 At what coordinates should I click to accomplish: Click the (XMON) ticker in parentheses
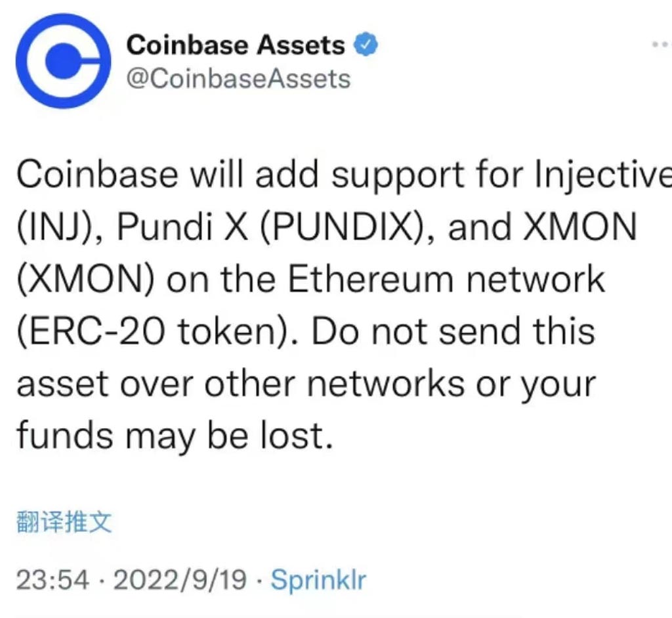pos(85,279)
